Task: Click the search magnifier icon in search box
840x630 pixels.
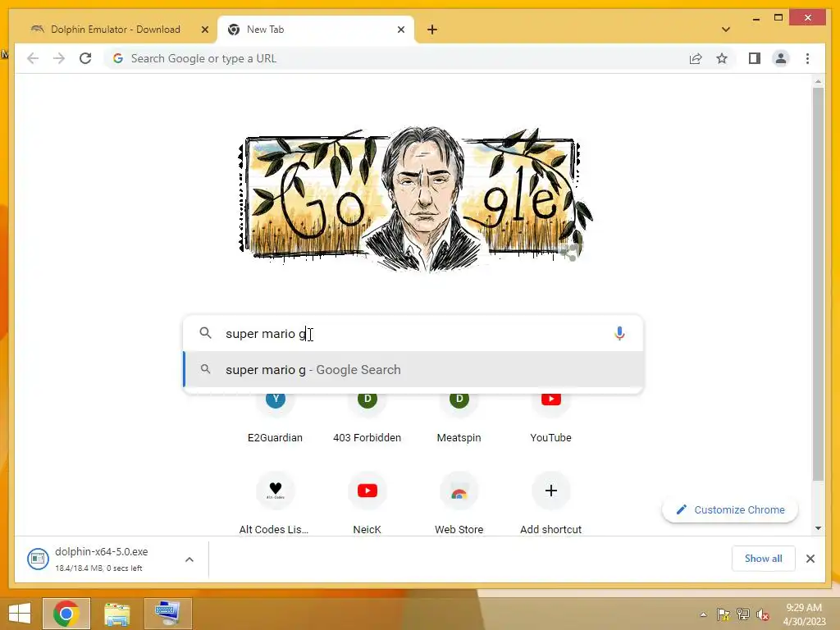Action: pos(205,333)
